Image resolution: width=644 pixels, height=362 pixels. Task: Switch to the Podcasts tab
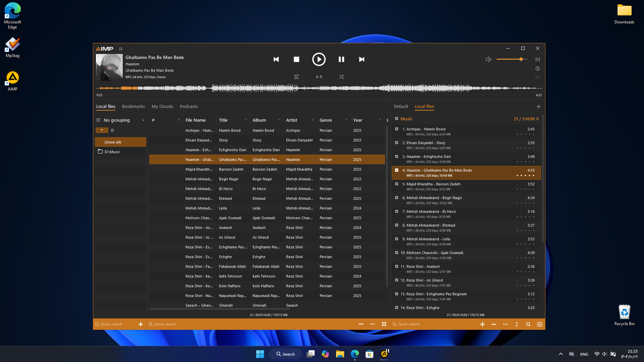pos(189,107)
